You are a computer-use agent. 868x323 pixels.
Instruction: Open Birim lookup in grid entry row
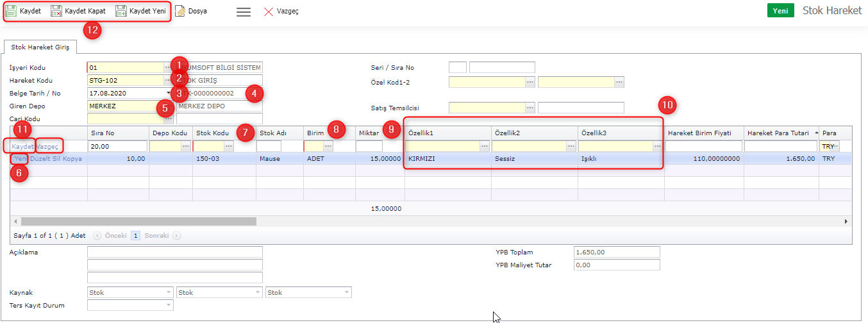tap(328, 146)
